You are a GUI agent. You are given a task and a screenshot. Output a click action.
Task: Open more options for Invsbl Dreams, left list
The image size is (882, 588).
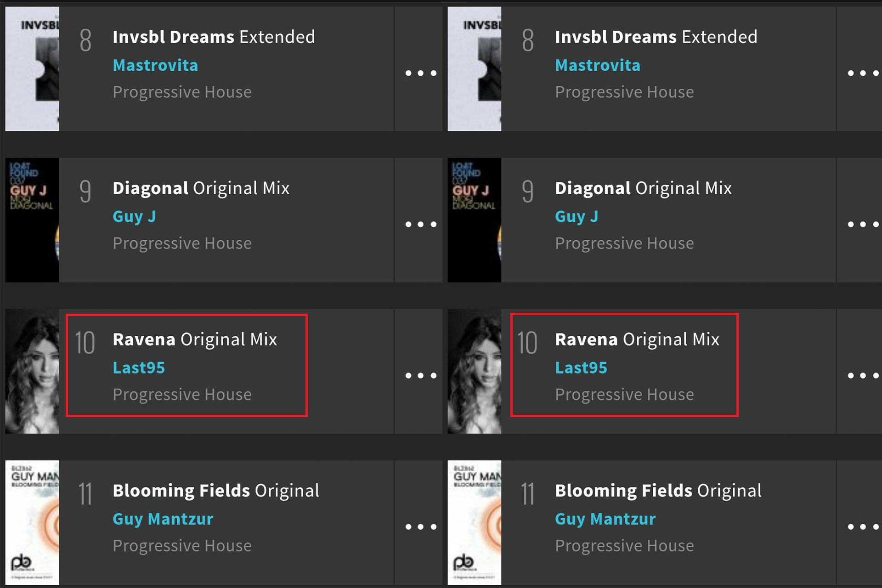tap(420, 73)
